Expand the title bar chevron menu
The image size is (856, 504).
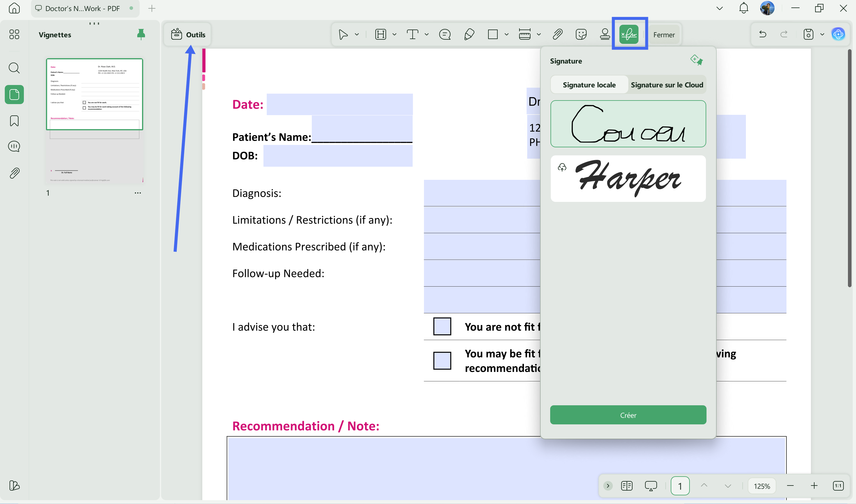point(719,8)
